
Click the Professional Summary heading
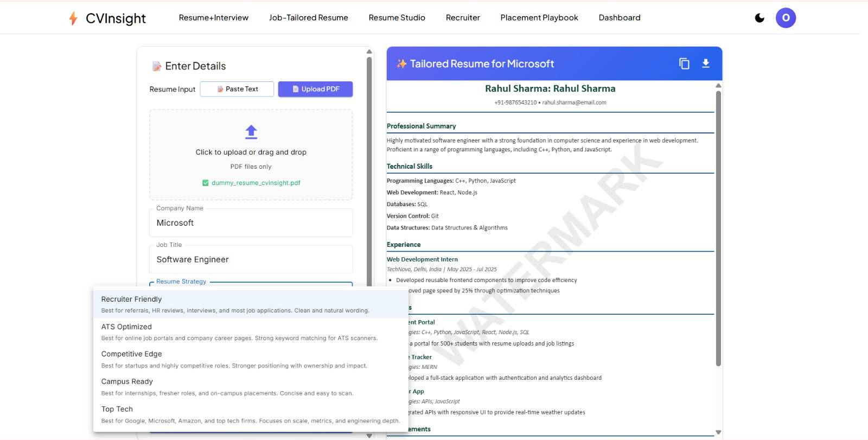[421, 126]
